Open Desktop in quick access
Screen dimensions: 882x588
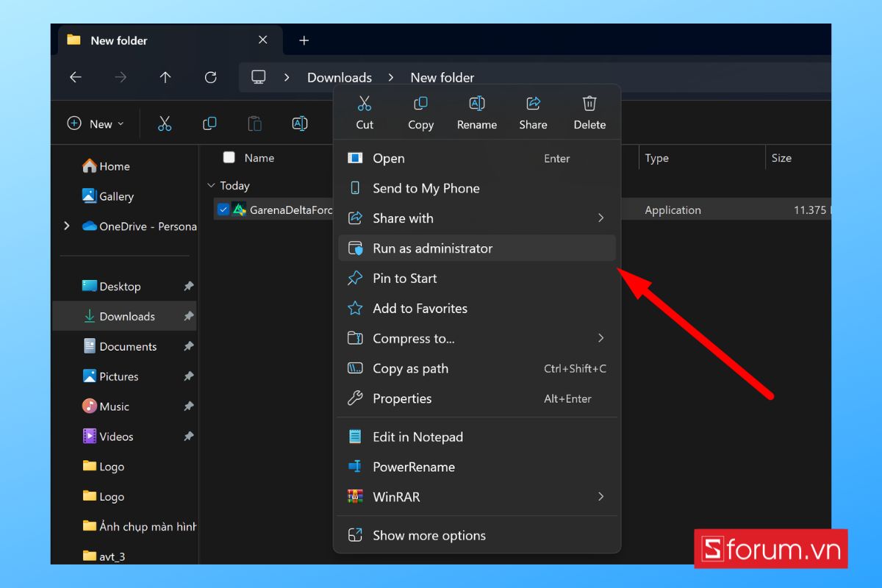[111, 287]
